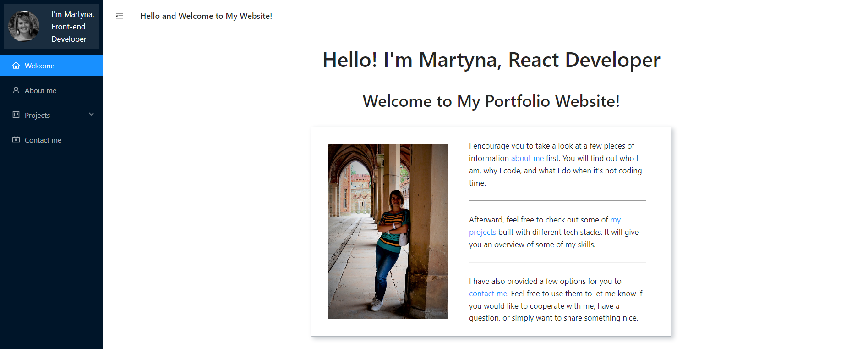Open the About me menu item
Screen dimensions: 868x349
pos(51,90)
